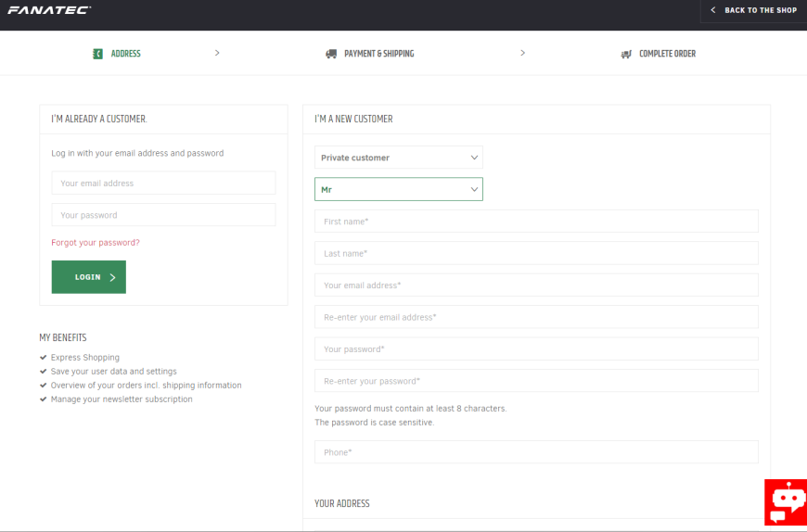The image size is (807, 532).
Task: Focus the new customer Your password field
Action: click(536, 348)
